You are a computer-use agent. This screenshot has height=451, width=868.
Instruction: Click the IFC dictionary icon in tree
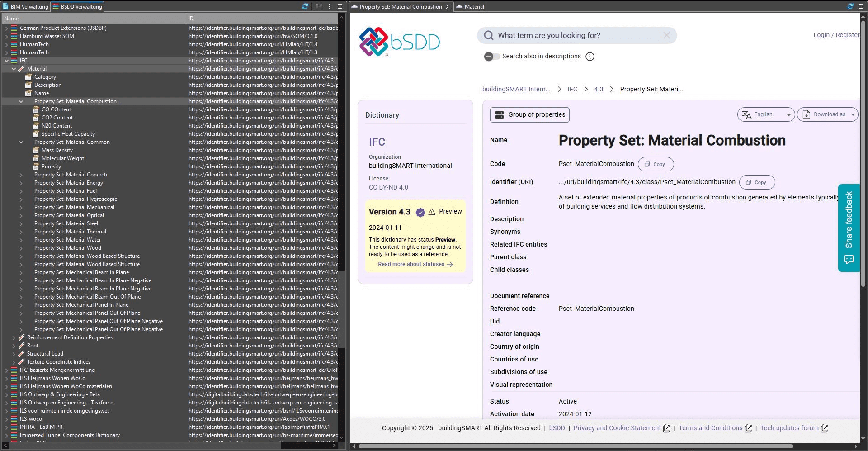click(14, 61)
